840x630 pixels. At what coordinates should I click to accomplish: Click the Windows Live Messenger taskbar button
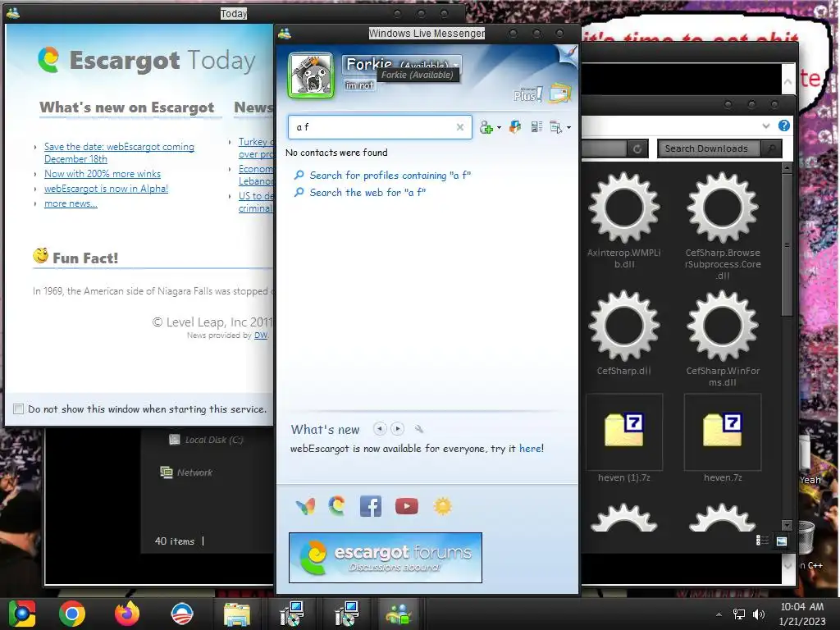tap(399, 614)
